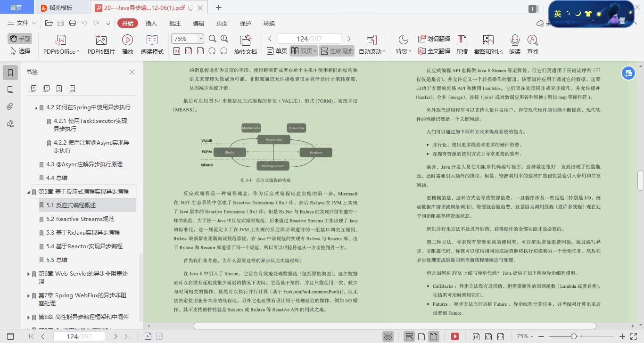Start slideshow with the 播放 button
The width and height of the screenshot is (644, 343).
tap(127, 45)
